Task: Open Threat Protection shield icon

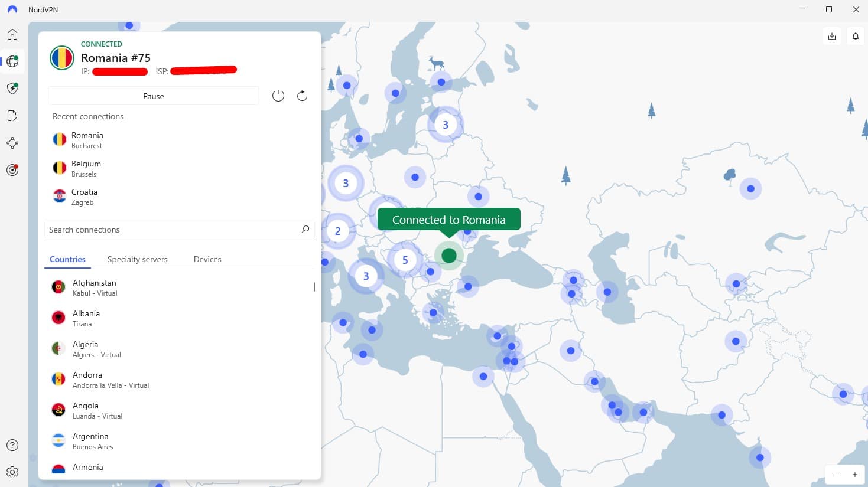Action: click(12, 89)
